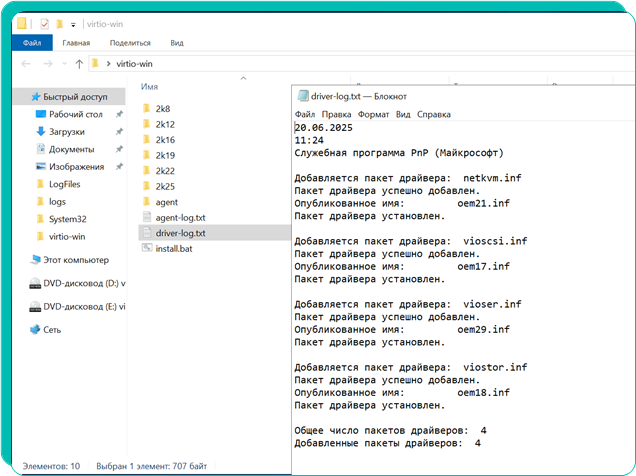Screen dimensions: 636x476
Task: Open the 2k22 folder in file list
Action: [x=164, y=171]
